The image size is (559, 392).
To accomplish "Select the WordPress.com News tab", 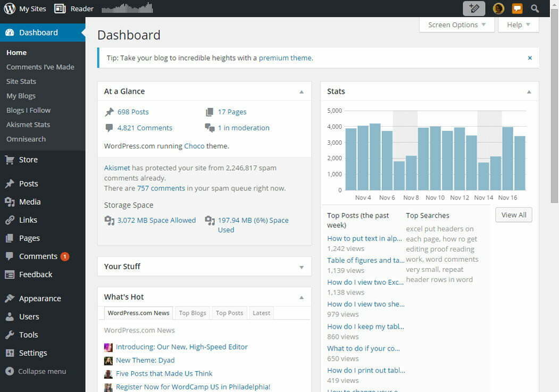I will 138,313.
